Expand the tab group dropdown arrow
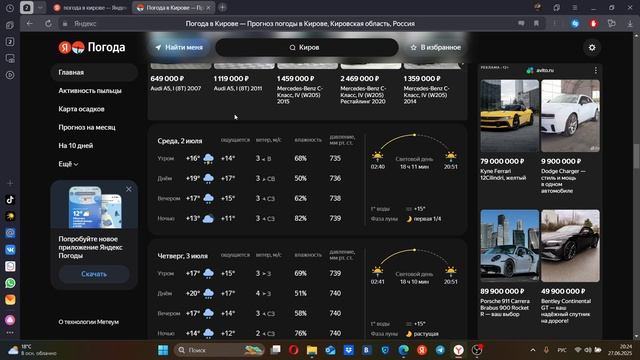This screenshot has height=360, width=640. coord(40,8)
